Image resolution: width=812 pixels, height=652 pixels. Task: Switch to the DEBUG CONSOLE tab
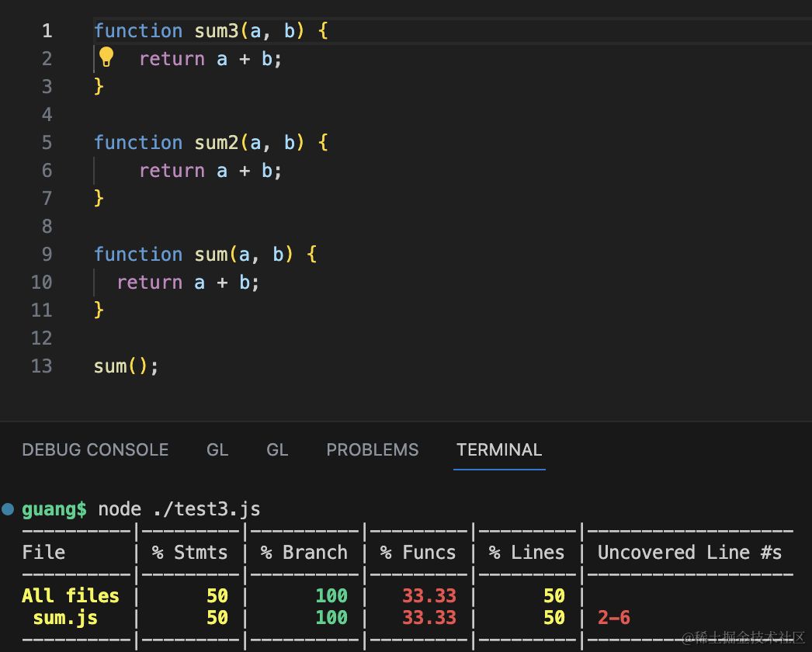[95, 450]
